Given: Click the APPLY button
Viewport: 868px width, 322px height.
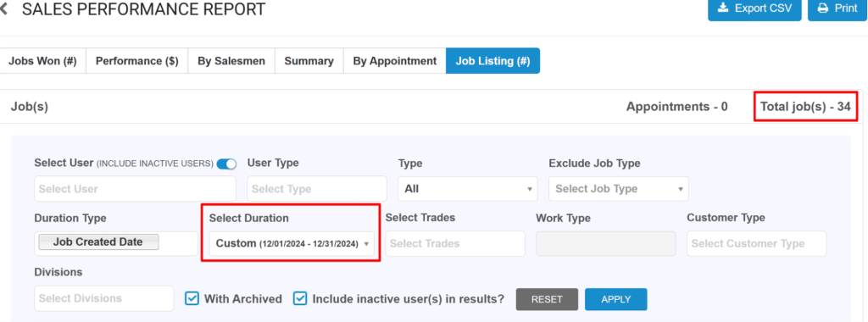Looking at the screenshot, I should click(616, 299).
